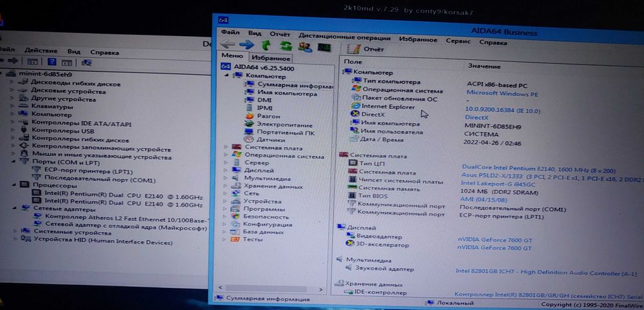Open Действие menu in Device Manager window
This screenshot has height=310, width=644.
click(x=41, y=50)
